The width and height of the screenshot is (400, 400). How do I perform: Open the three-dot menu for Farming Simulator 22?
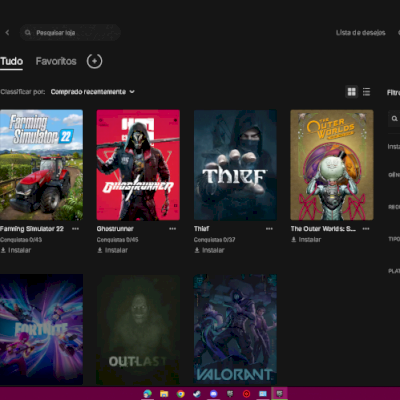[x=76, y=229]
